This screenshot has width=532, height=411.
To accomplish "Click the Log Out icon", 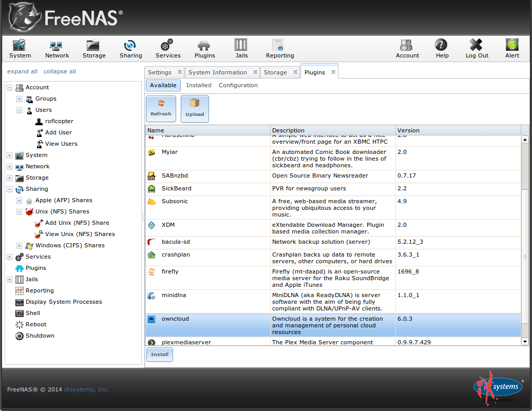I will click(x=477, y=49).
